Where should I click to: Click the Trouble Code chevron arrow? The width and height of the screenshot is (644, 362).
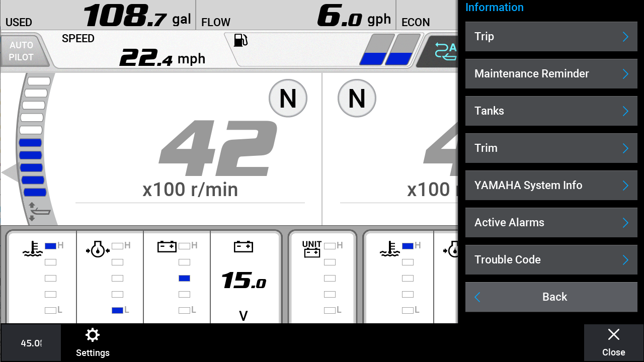point(625,260)
